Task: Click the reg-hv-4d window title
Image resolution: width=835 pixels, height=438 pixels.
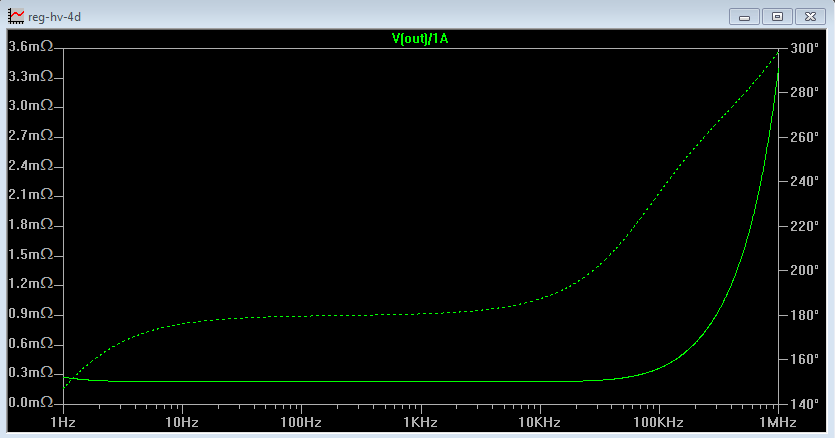Action: [54, 17]
